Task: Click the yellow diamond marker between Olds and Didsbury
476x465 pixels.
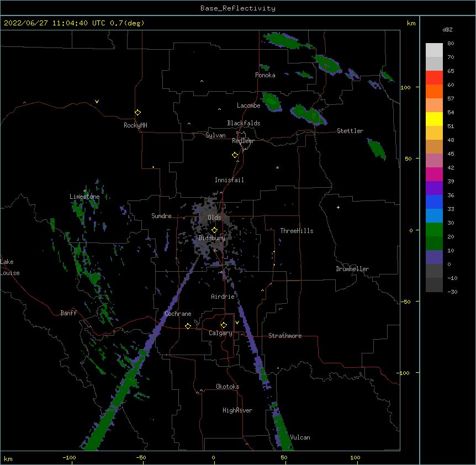Action: coord(214,230)
